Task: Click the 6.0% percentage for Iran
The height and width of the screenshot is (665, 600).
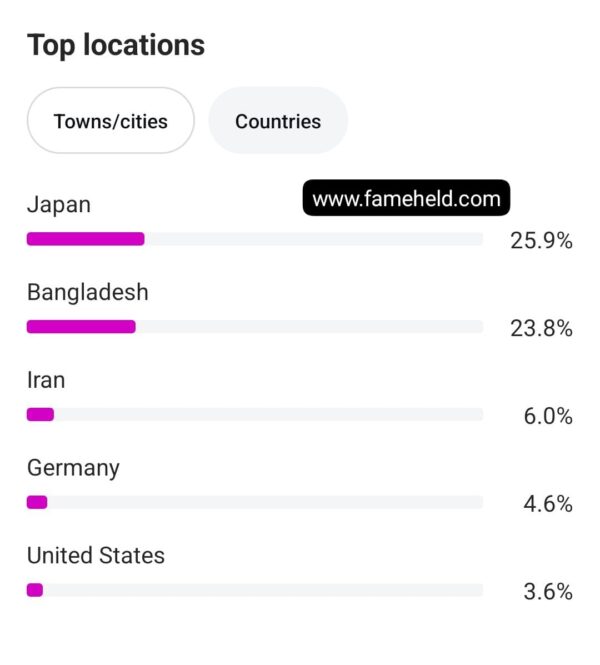Action: click(x=548, y=416)
